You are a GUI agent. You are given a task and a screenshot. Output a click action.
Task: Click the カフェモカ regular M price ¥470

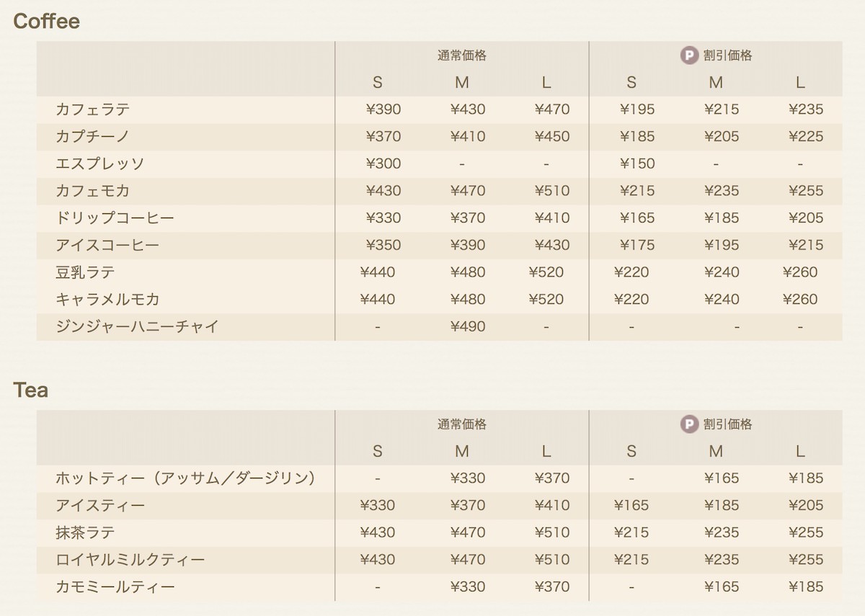click(x=468, y=191)
